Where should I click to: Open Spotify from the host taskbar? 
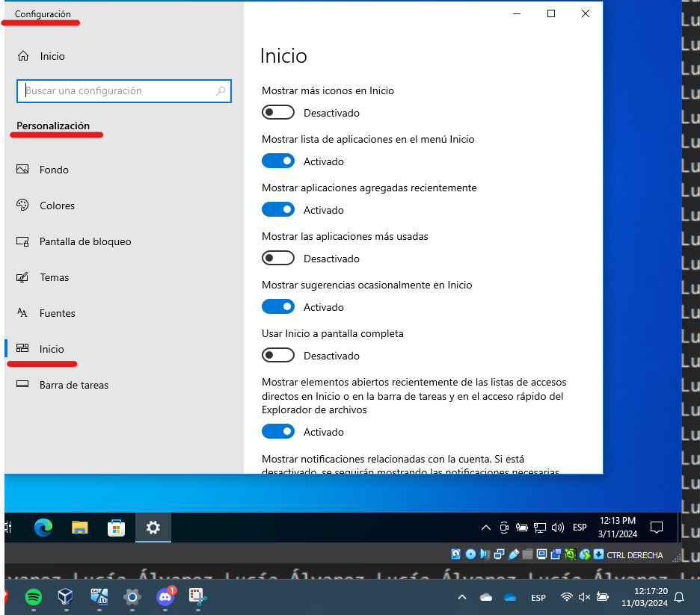point(33,598)
